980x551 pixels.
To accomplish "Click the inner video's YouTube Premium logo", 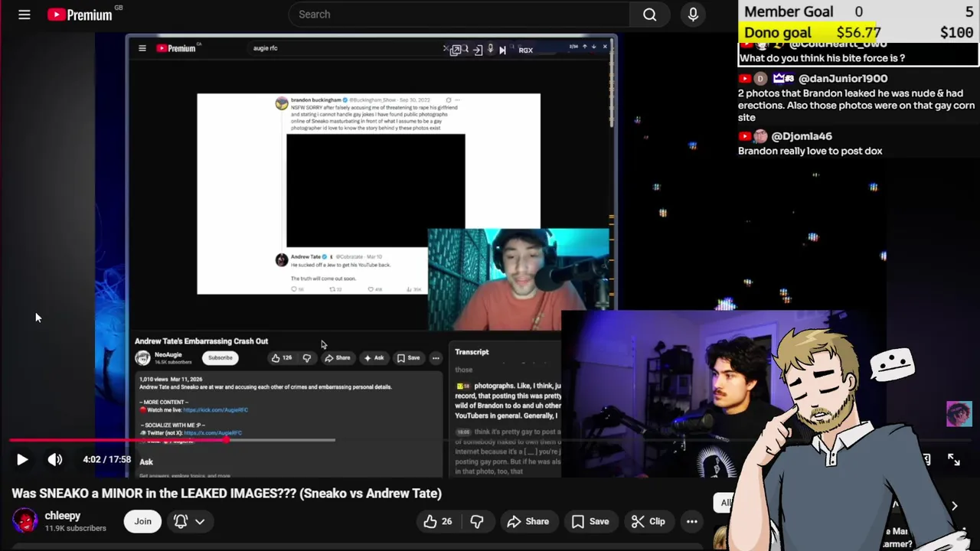I will 177,48.
